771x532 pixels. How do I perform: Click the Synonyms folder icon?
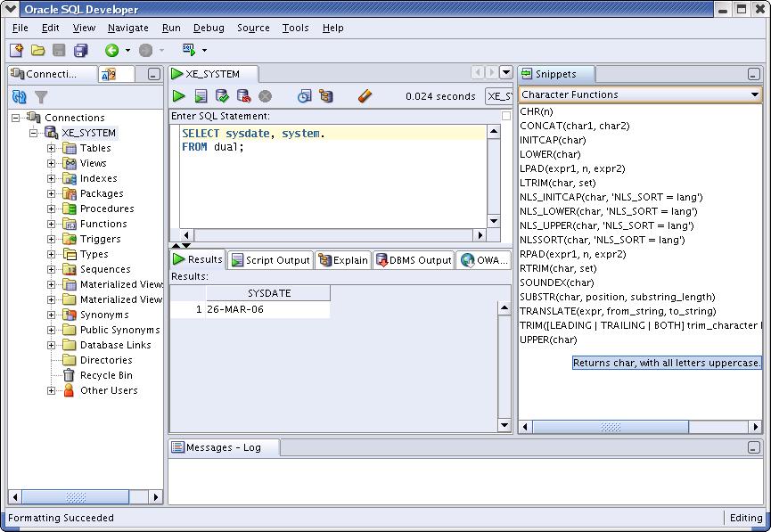pyautogui.click(x=70, y=315)
